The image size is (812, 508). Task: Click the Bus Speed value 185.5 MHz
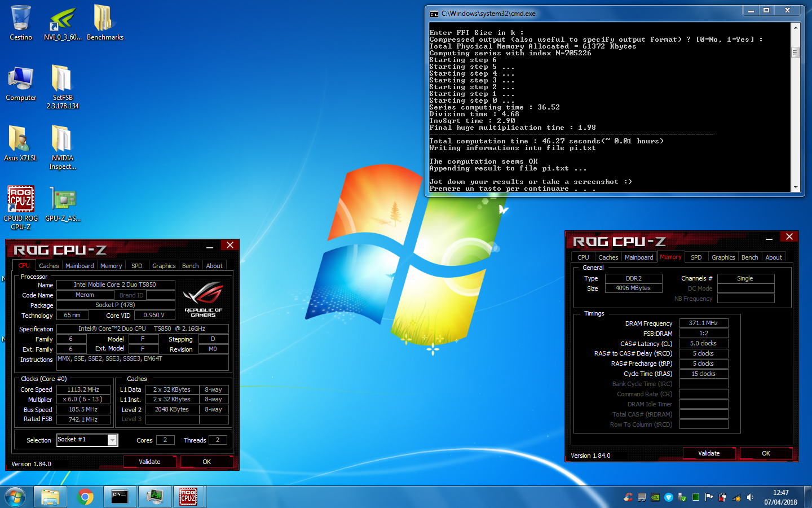(x=83, y=409)
